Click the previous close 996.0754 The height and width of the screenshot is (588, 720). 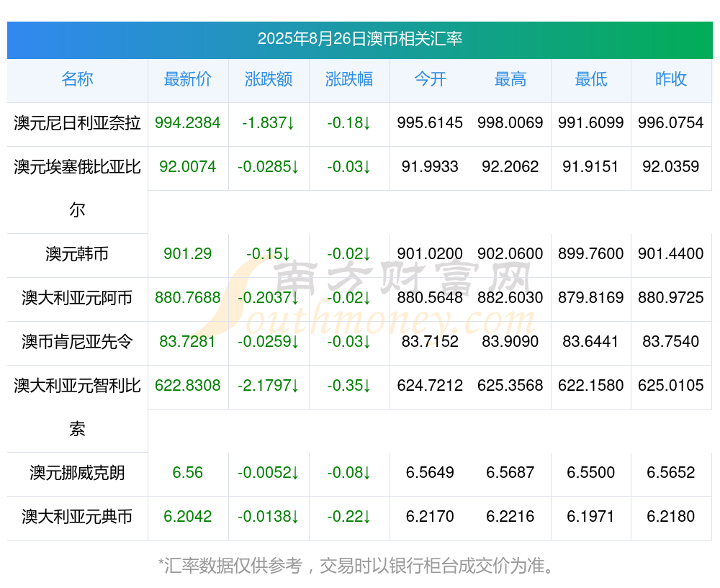click(x=671, y=123)
